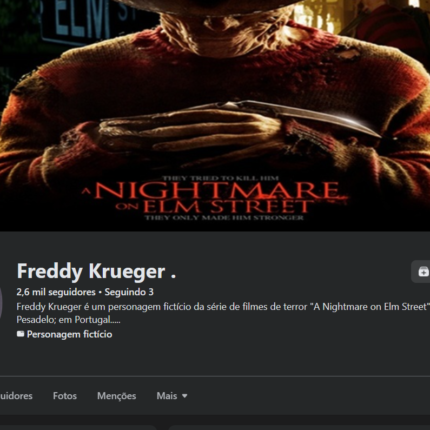
Task: View the 2,6 mil seguidores list
Action: (x=56, y=292)
